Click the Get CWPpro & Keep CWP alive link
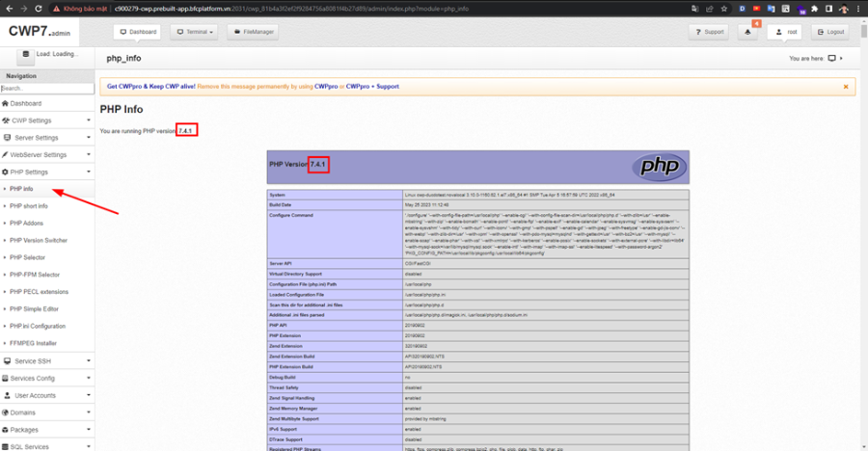The width and height of the screenshot is (868, 451). pos(151,87)
